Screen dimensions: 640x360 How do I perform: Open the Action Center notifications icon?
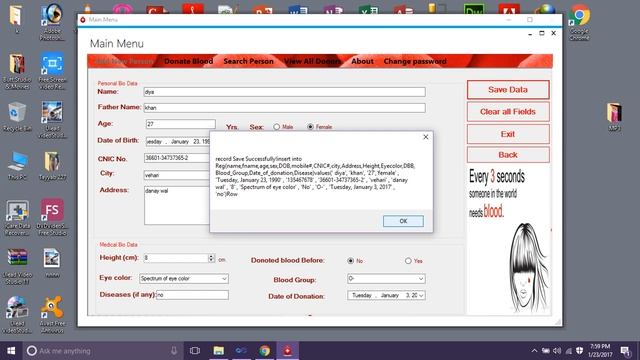coord(625,351)
